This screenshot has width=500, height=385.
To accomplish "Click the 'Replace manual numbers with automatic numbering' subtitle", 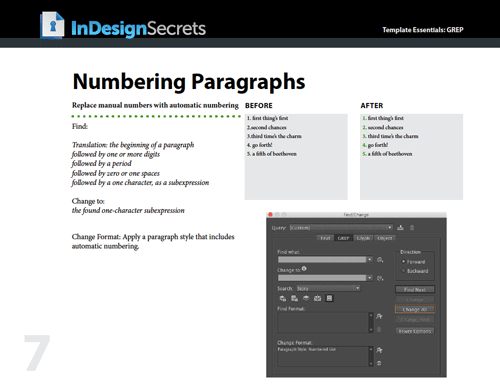I will click(x=155, y=105).
